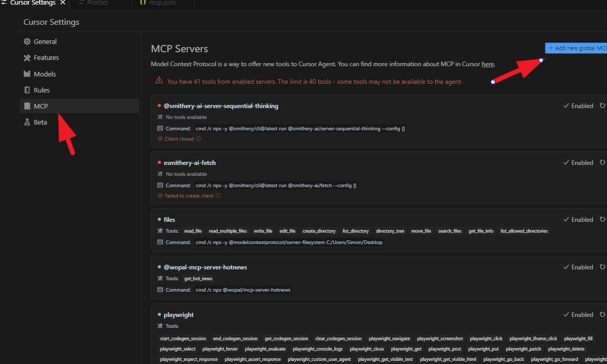Viewport: 607px width, 364px height.
Task: Open the Profiles tab
Action: pos(96,3)
